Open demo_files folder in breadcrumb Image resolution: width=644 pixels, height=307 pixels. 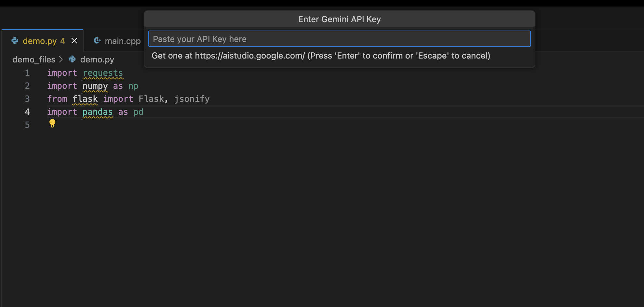click(x=34, y=60)
